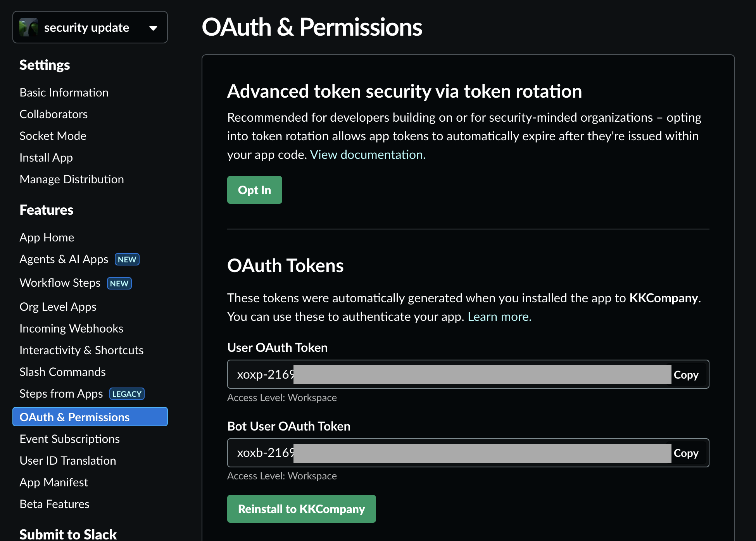Navigate to Beta Features
Viewport: 756px width, 541px height.
(x=54, y=504)
